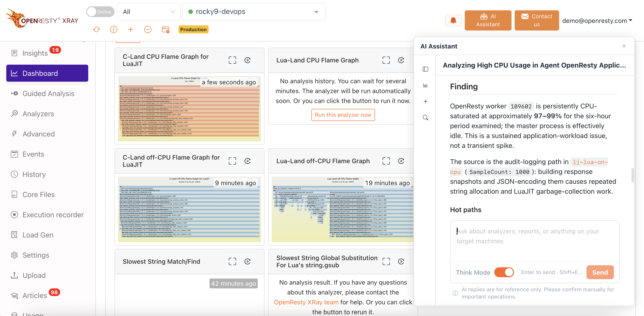Screen dimensions: 644x316
Task: Close the AI Assistant panel
Action: [x=624, y=46]
